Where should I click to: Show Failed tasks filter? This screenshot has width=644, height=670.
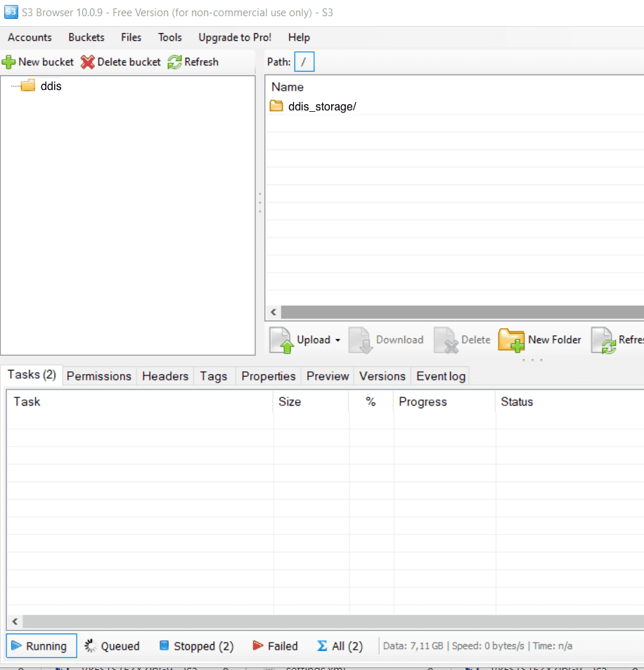pyautogui.click(x=274, y=646)
